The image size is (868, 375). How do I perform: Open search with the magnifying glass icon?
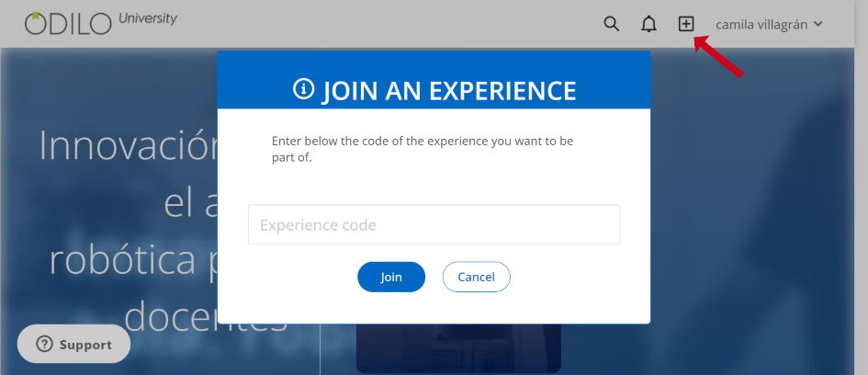pyautogui.click(x=611, y=25)
